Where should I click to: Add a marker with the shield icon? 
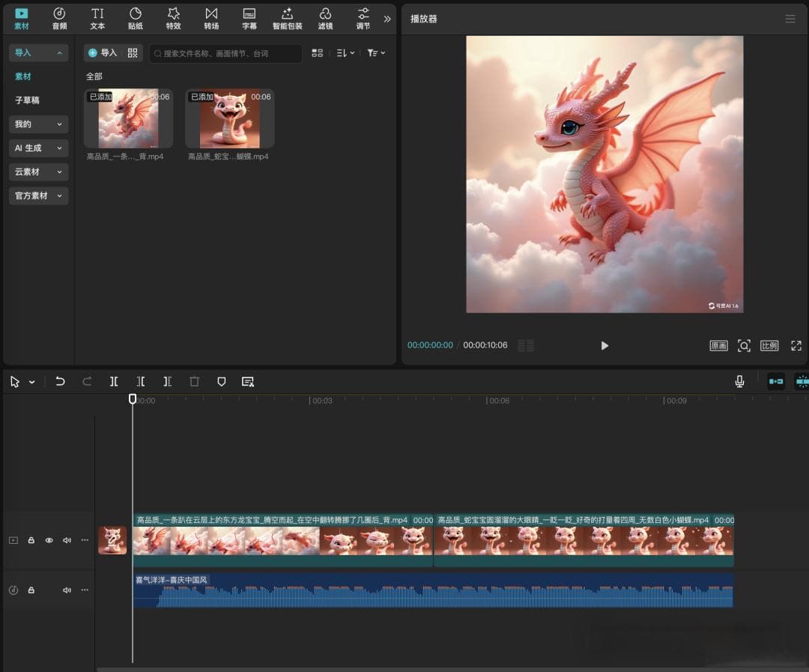tap(221, 381)
